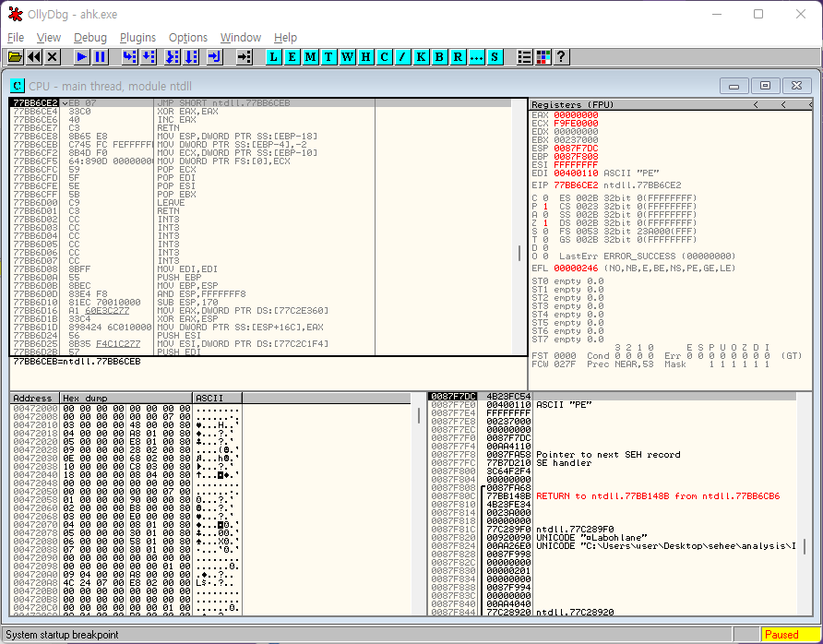Click the EFL flags value 00000246
823x644 pixels.
(x=576, y=268)
